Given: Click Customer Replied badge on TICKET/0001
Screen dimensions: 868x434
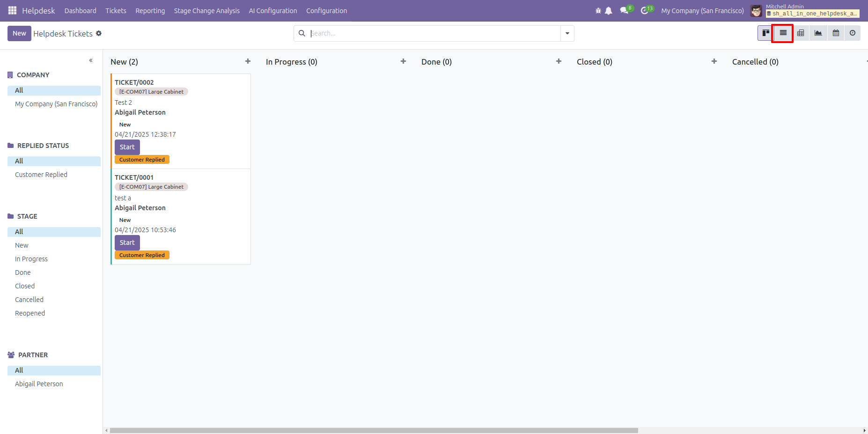Looking at the screenshot, I should (x=142, y=255).
